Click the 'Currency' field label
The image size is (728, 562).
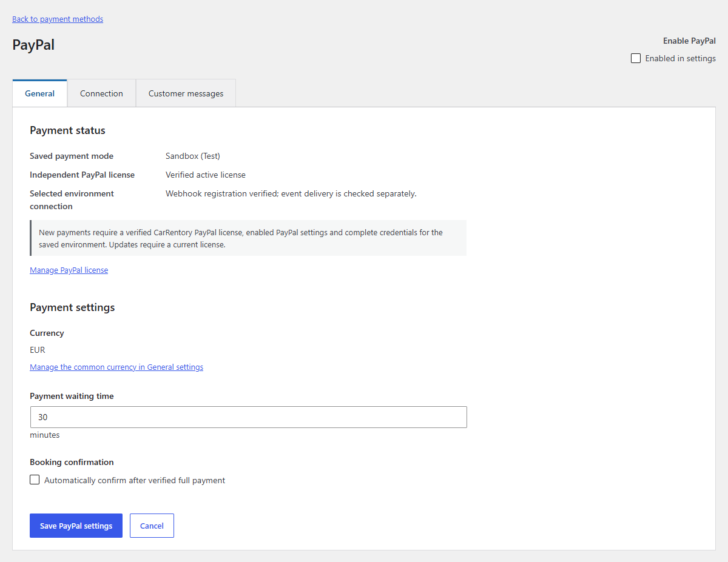click(x=47, y=333)
